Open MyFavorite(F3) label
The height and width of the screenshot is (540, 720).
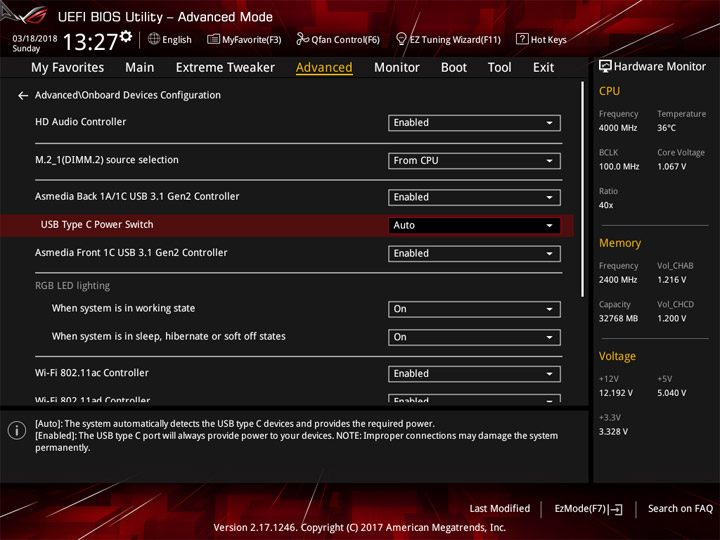(252, 40)
